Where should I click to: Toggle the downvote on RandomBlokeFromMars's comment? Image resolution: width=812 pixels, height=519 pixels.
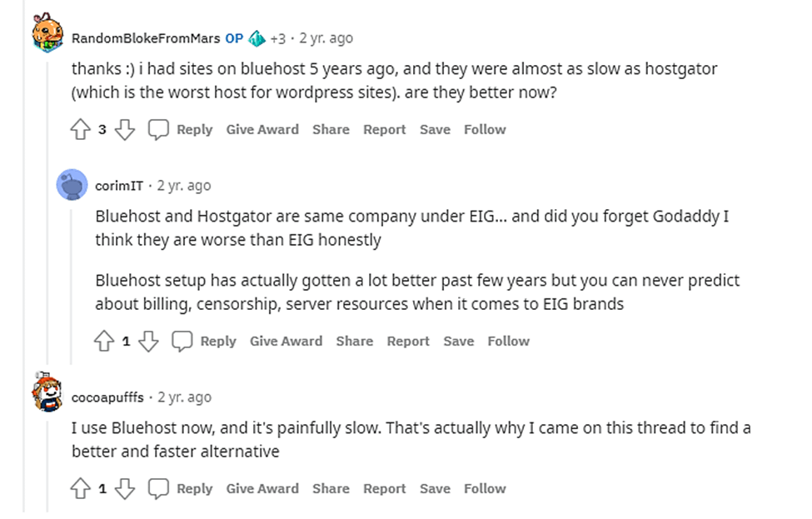click(125, 129)
